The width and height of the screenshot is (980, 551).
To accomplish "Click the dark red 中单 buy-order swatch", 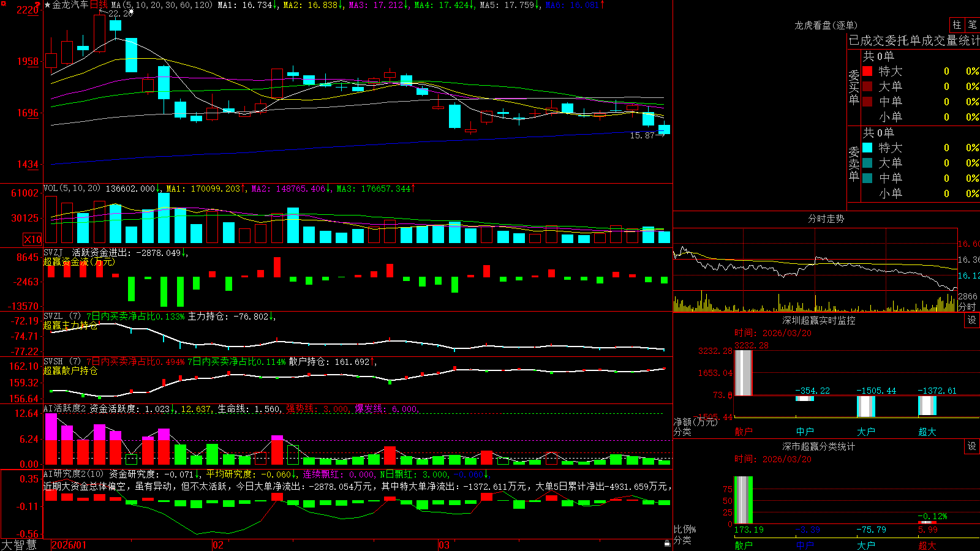I will click(x=867, y=102).
